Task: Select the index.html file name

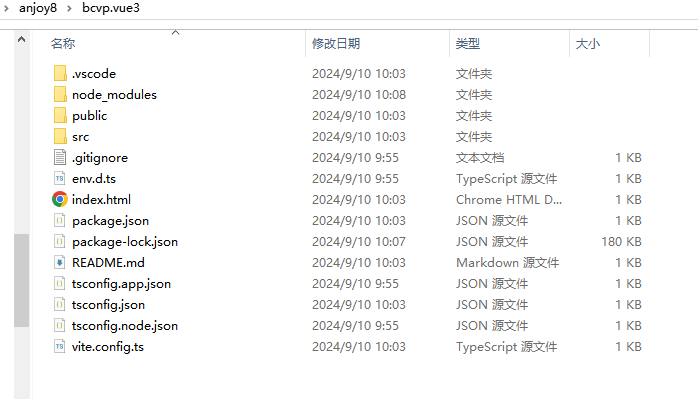Action: 101,200
